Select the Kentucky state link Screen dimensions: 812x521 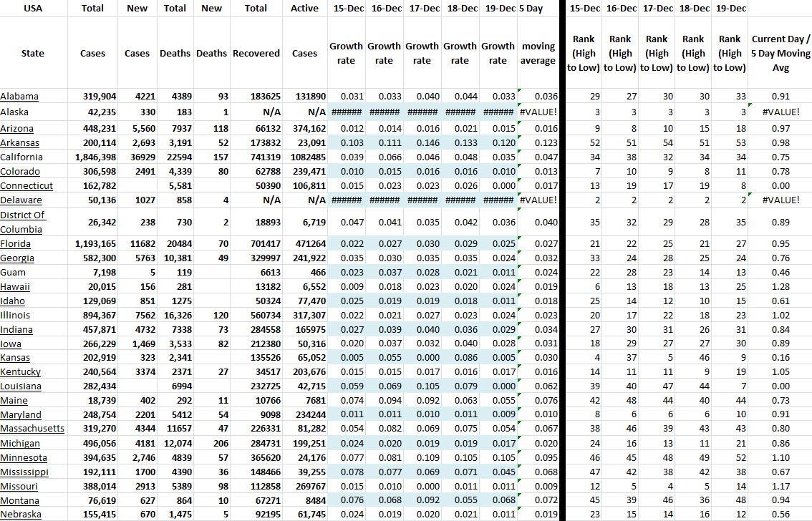point(20,372)
